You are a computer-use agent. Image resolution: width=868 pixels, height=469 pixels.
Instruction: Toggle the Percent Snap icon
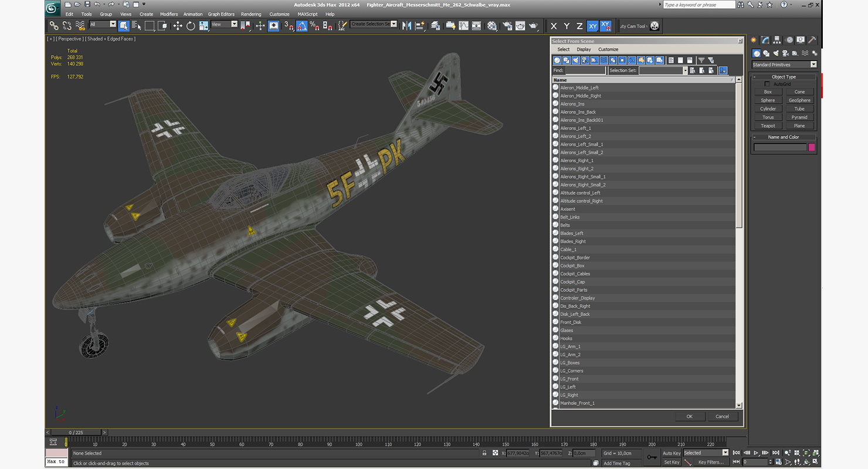[x=314, y=26]
